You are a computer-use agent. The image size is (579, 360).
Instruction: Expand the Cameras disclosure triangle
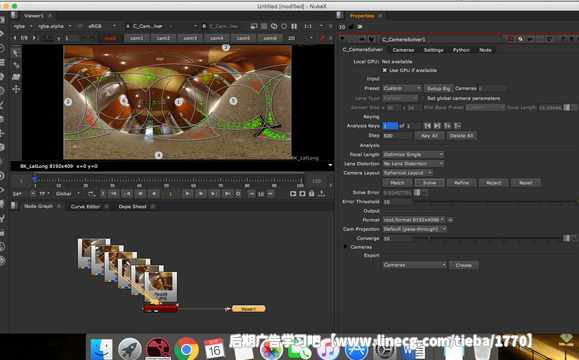click(x=346, y=247)
